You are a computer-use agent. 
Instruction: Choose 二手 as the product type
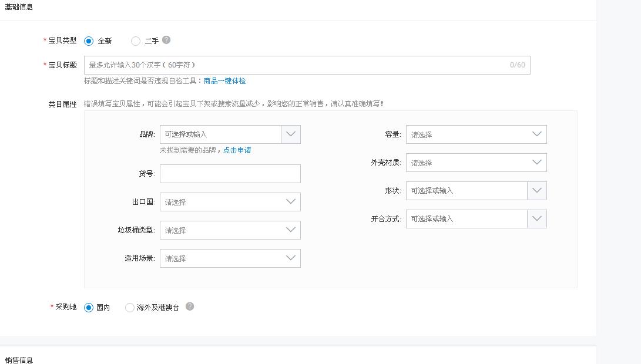tap(136, 41)
